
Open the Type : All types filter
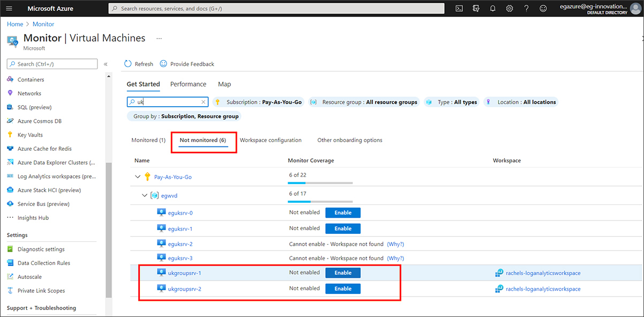coord(452,102)
